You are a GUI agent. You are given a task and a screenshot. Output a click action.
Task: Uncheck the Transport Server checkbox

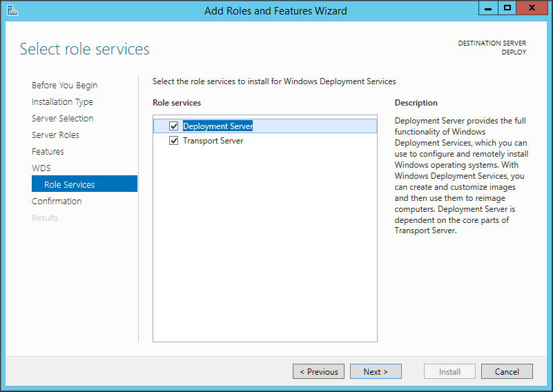pyautogui.click(x=174, y=141)
